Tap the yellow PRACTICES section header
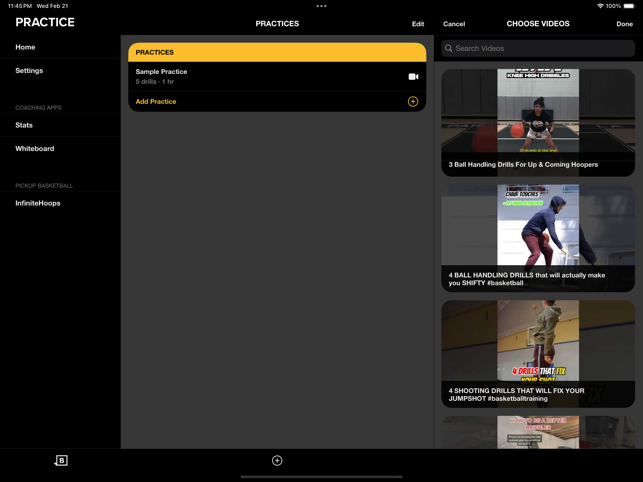The width and height of the screenshot is (643, 482). coord(277,53)
